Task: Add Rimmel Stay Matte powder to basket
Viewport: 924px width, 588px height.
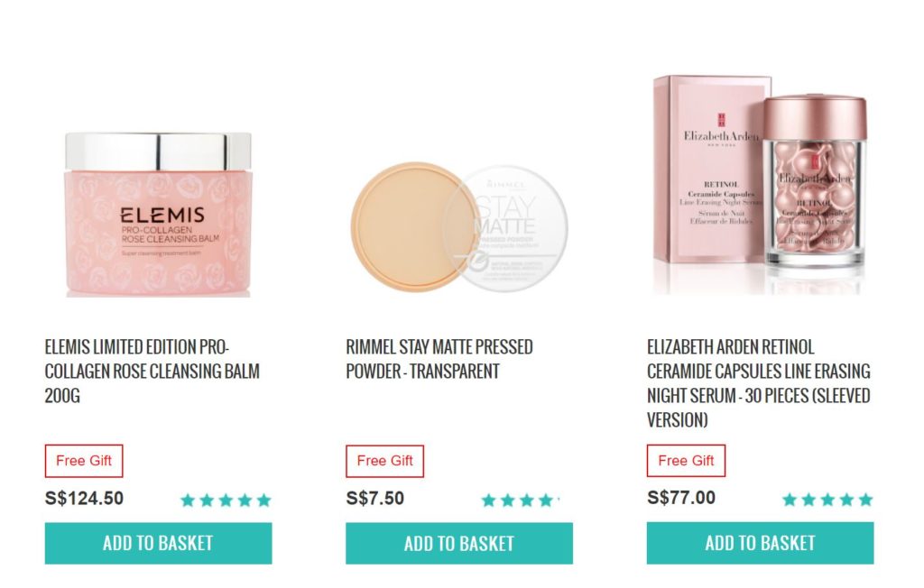Action: pyautogui.click(x=459, y=543)
